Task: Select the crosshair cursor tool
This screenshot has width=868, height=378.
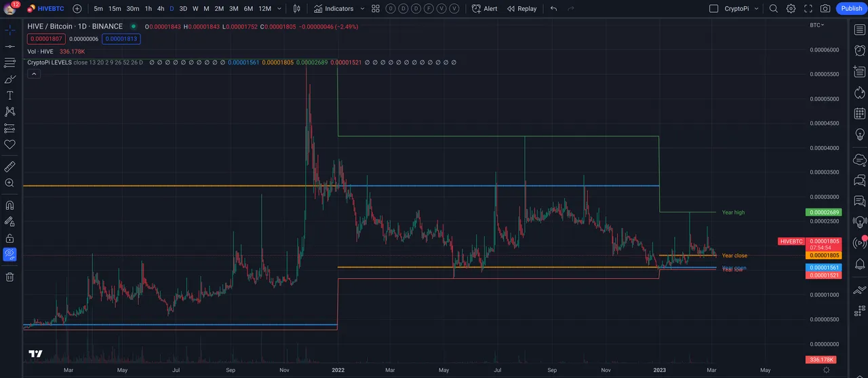Action: [x=9, y=31]
